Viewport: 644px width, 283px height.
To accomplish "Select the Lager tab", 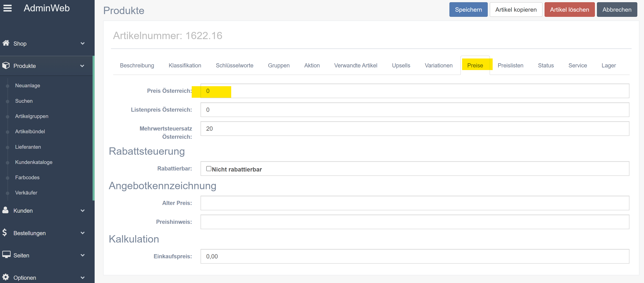I will (x=608, y=66).
